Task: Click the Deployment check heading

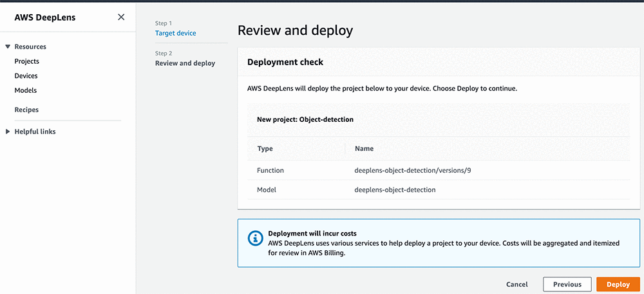Action: [285, 62]
